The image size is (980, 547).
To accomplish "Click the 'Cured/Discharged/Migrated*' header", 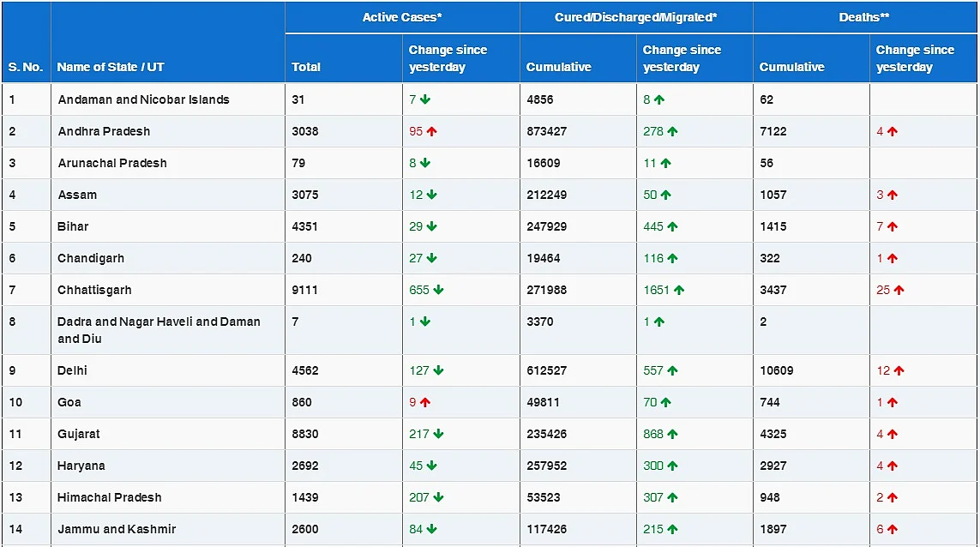I will click(635, 17).
